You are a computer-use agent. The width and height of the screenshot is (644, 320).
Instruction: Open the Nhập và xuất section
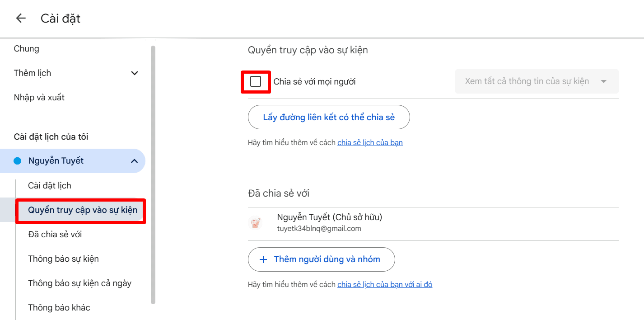click(x=39, y=97)
